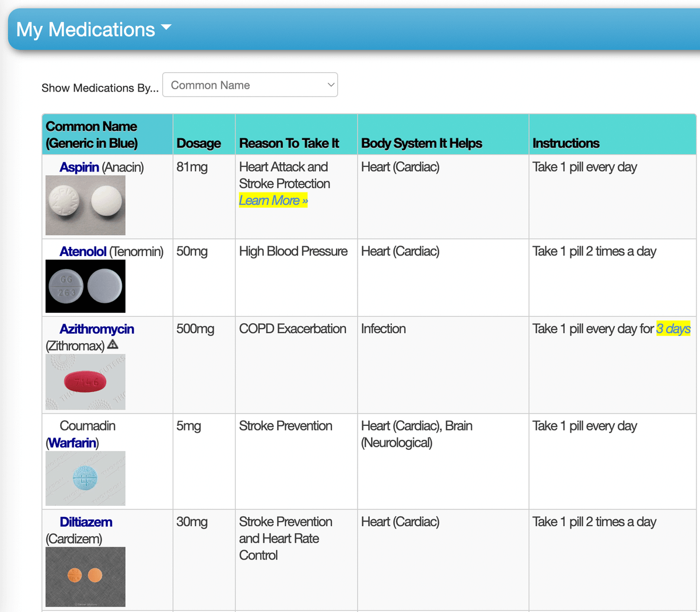Click the Aspirin generic name link
Viewport: 700px width, 612px height.
[x=79, y=167]
